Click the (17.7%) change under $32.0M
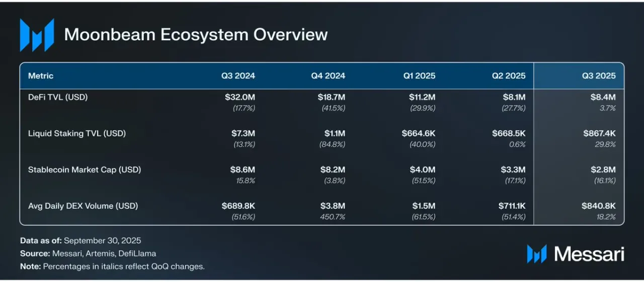Image resolution: width=644 pixels, height=282 pixels. click(x=244, y=108)
